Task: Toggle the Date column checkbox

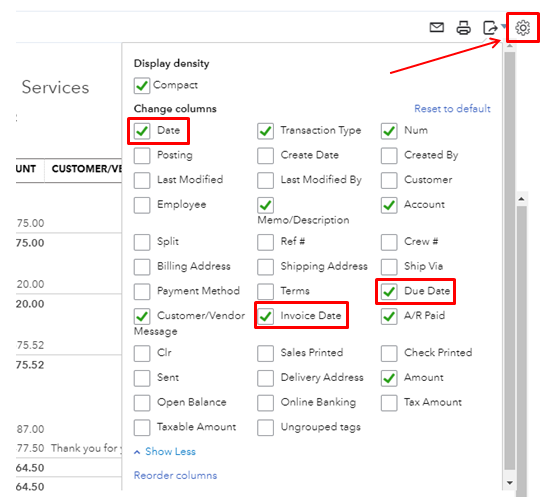Action: (142, 131)
